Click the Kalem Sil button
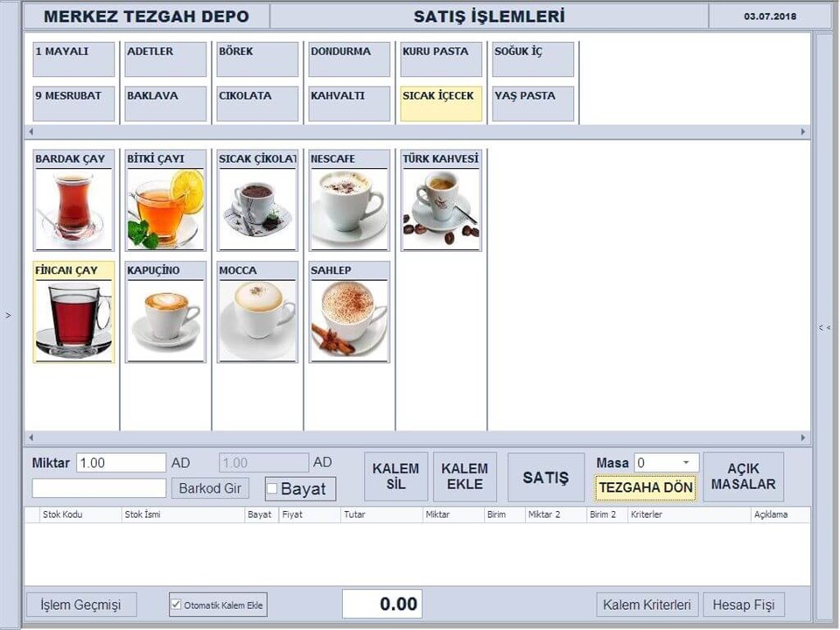The width and height of the screenshot is (840, 630). point(395,477)
